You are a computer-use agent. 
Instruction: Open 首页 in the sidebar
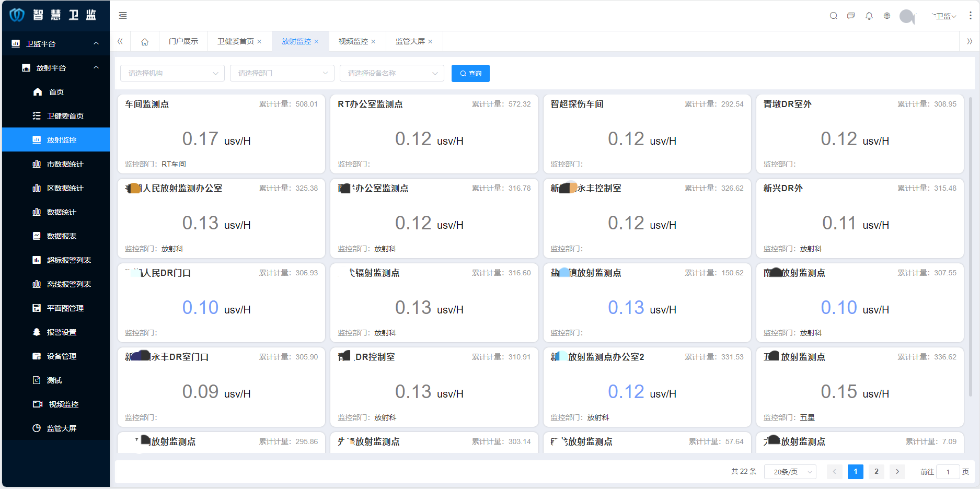tap(56, 92)
